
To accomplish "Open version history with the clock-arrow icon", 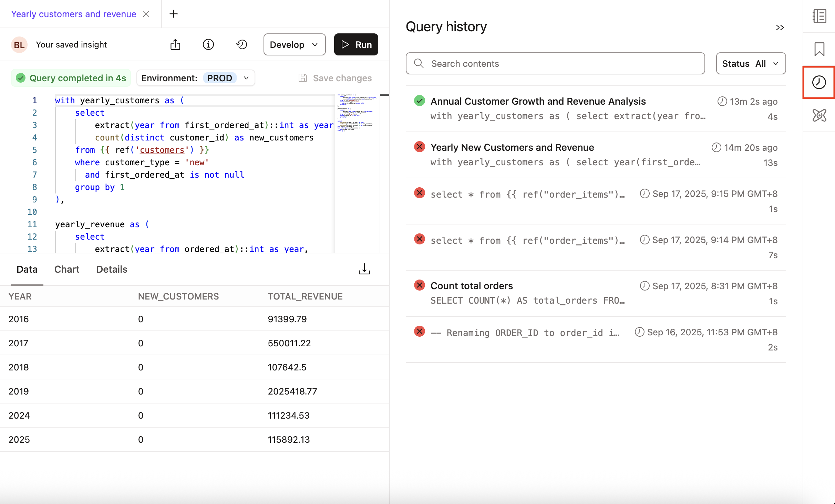I will tap(241, 44).
